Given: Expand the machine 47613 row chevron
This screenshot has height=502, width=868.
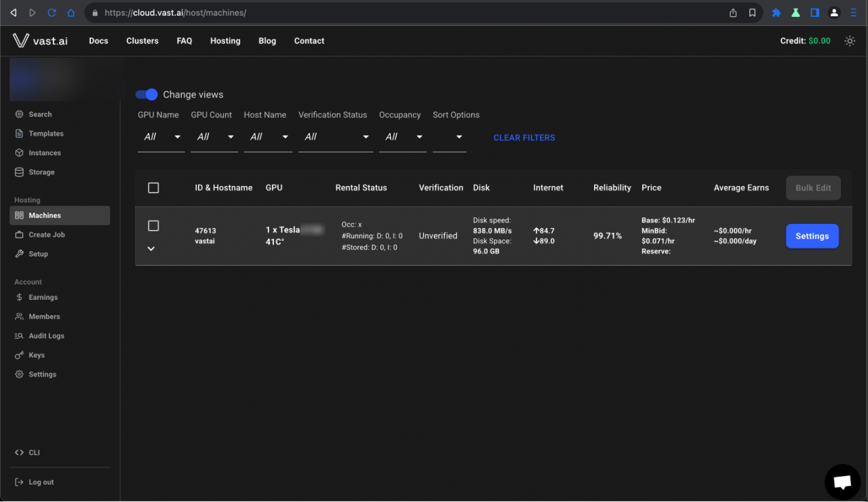Looking at the screenshot, I should (151, 248).
